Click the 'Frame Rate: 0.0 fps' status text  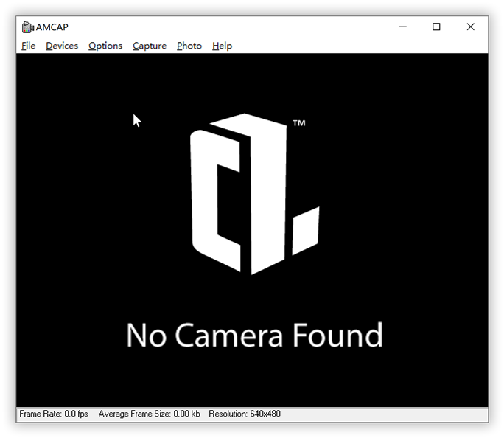[x=54, y=414]
